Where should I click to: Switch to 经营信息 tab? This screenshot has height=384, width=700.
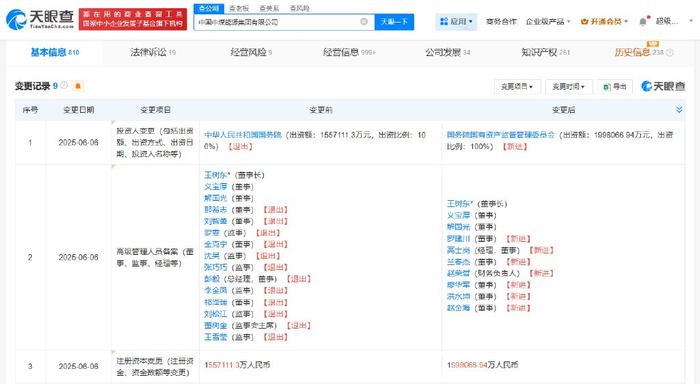click(x=349, y=52)
